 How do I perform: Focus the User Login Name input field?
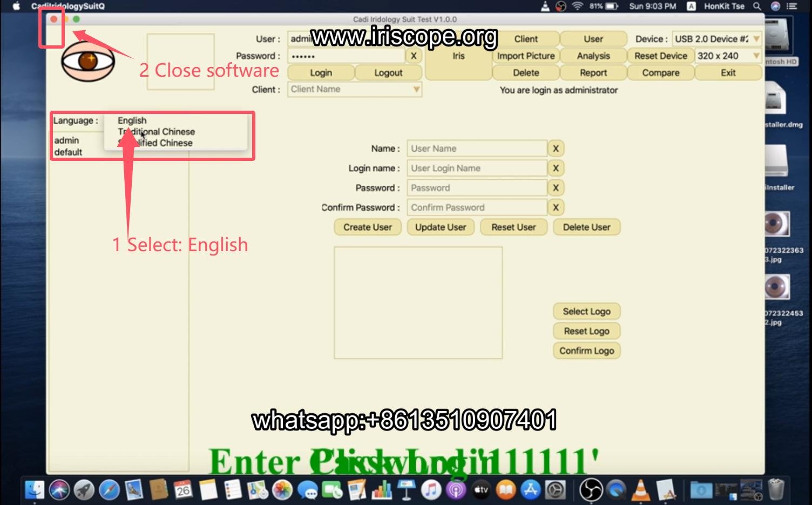(x=477, y=168)
